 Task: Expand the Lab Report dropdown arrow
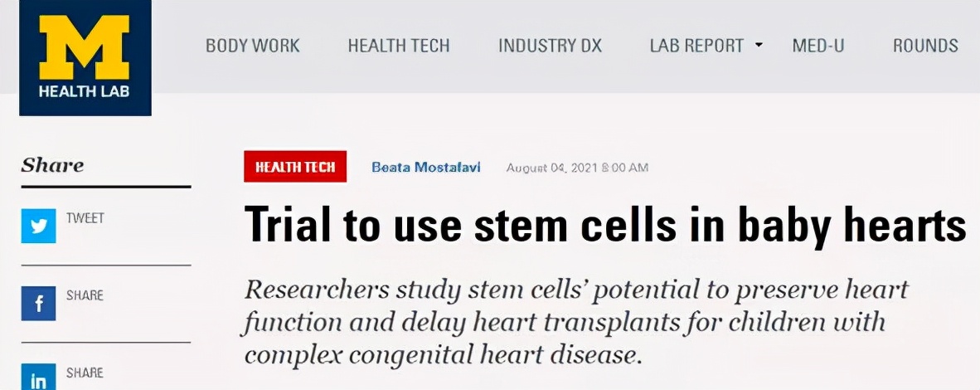pyautogui.click(x=759, y=45)
